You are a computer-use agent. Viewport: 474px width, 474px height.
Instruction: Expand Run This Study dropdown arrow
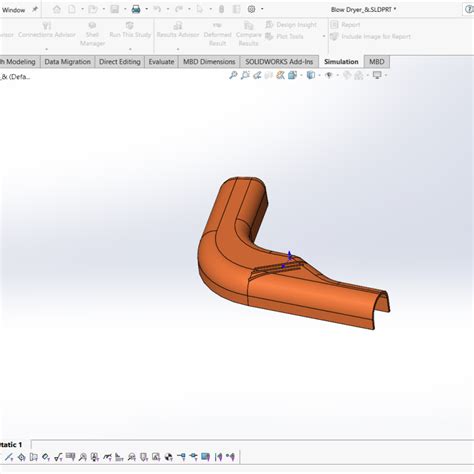(x=130, y=49)
